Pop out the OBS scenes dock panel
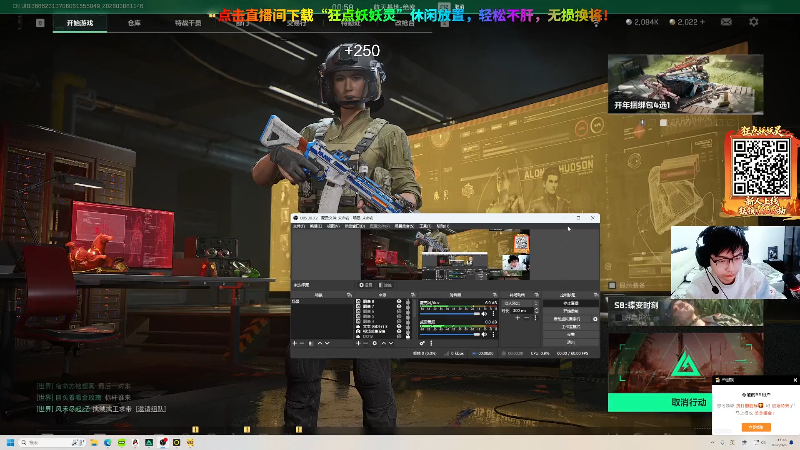 (x=349, y=294)
